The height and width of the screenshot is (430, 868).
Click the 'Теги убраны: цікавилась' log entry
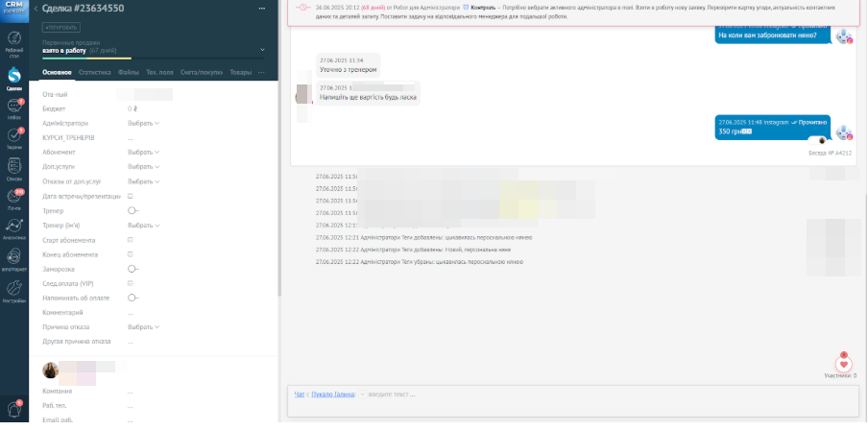point(419,262)
